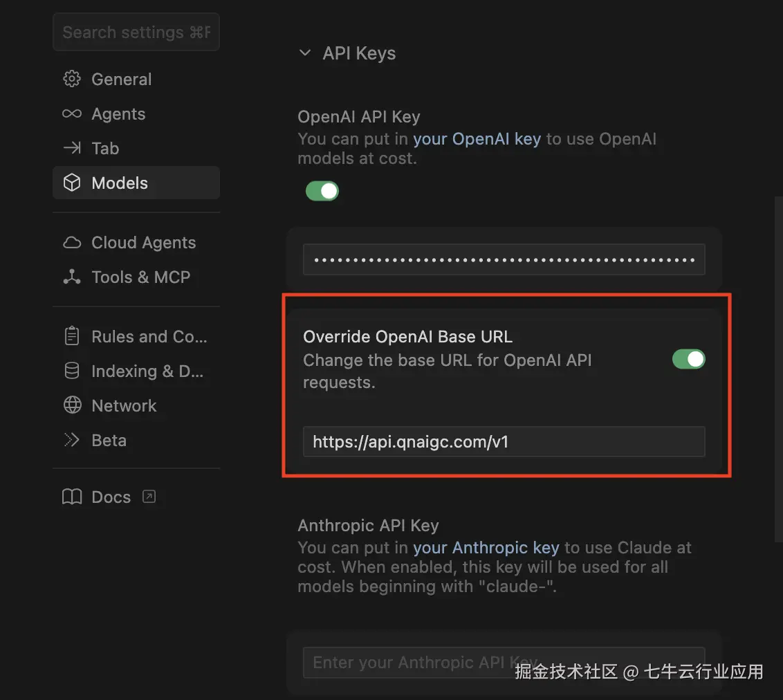
Task: Disable Override OpenAI Base URL switch
Action: 689,359
